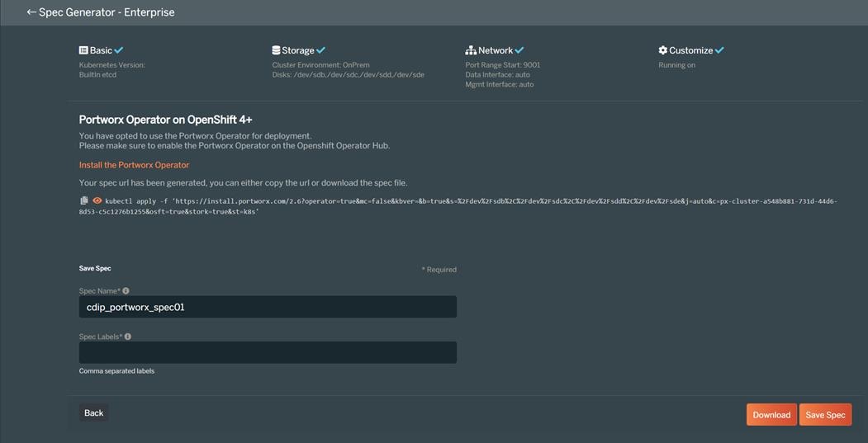The width and height of the screenshot is (868, 443).
Task: Click the Spec Generator - Enterprise title
Action: (107, 12)
